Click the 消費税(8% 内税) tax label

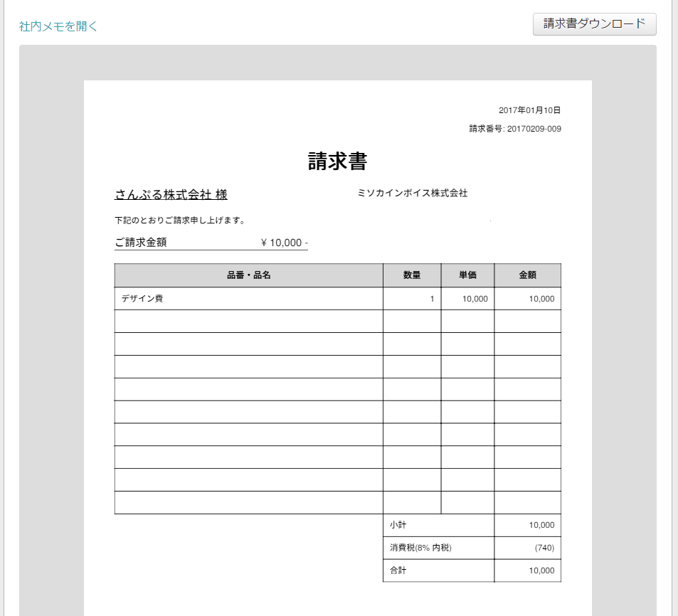click(x=420, y=548)
